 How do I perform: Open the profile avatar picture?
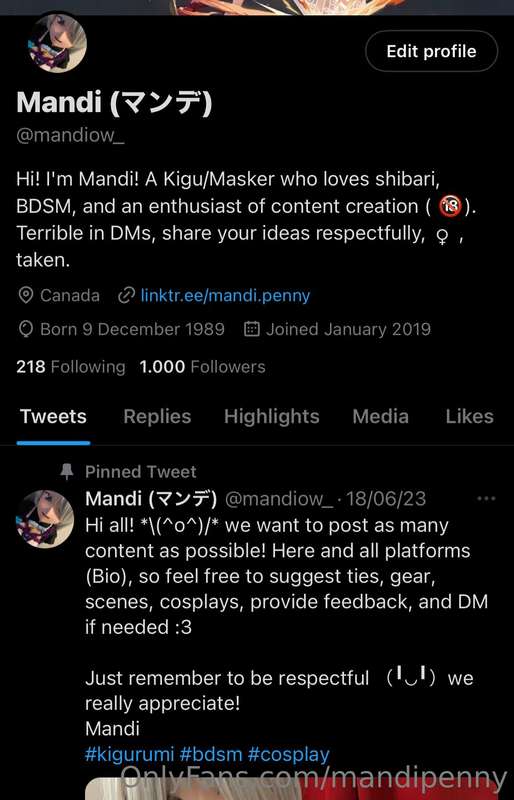[x=57, y=43]
